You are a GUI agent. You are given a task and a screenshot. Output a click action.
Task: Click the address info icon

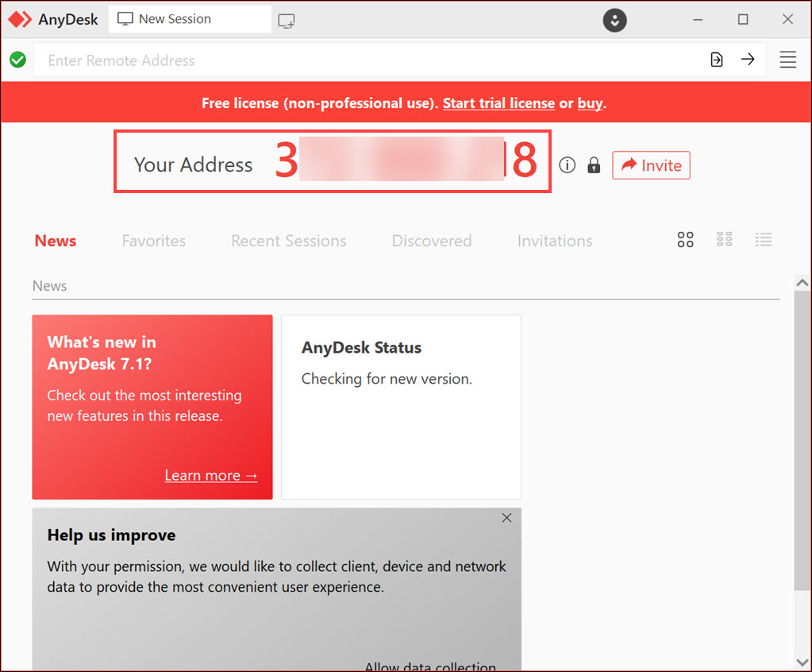567,165
